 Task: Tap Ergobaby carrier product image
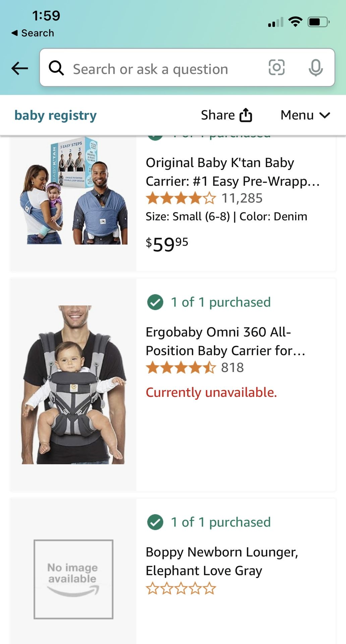(73, 385)
